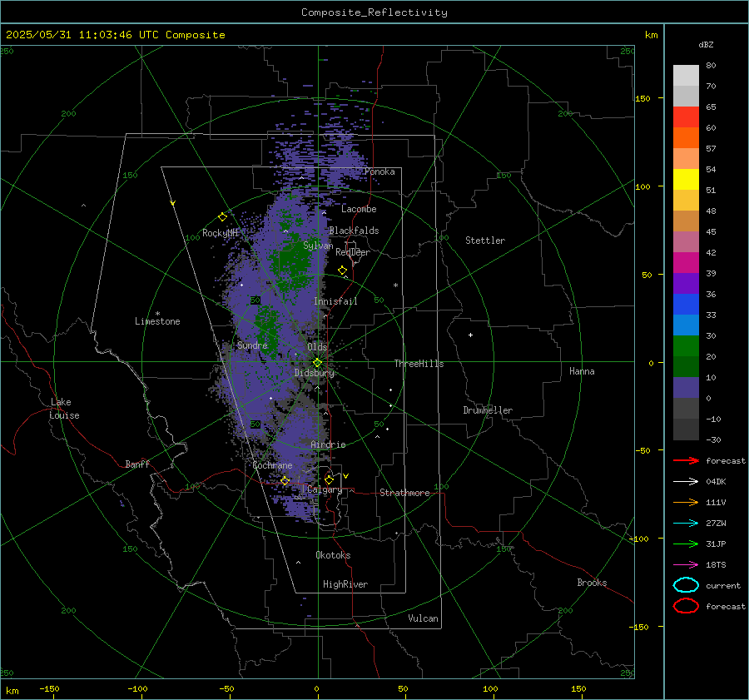Click the yellow V marker east of Calgary
The image size is (749, 700).
346,476
